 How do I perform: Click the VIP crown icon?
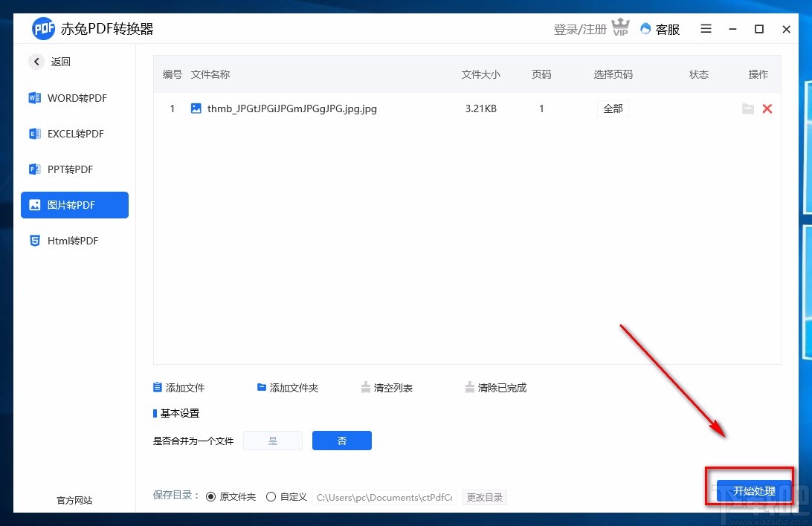coord(621,28)
